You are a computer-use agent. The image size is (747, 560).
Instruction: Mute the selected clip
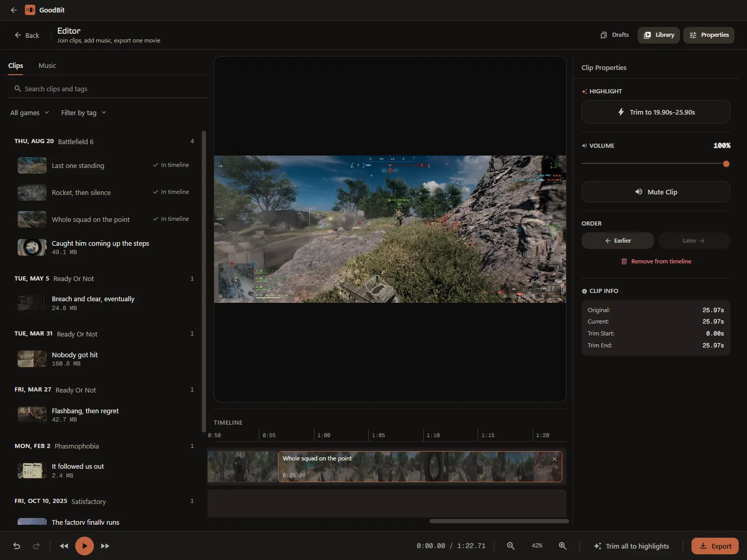(656, 192)
